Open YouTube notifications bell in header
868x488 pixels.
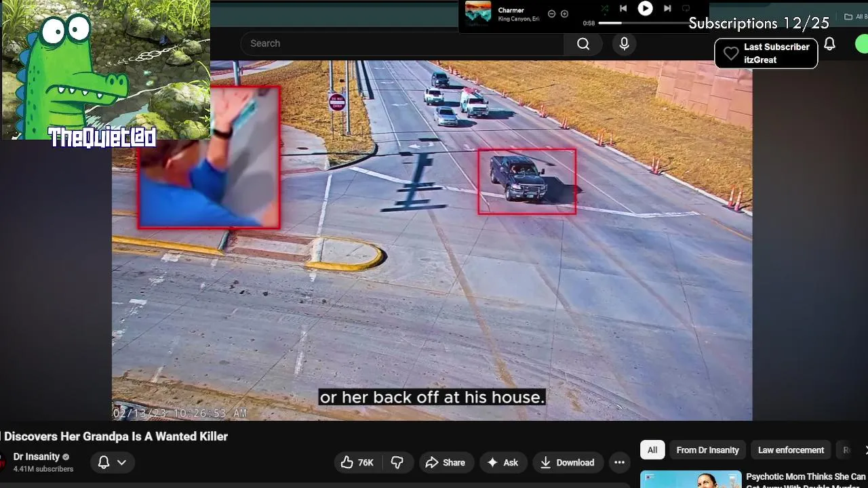pyautogui.click(x=829, y=44)
